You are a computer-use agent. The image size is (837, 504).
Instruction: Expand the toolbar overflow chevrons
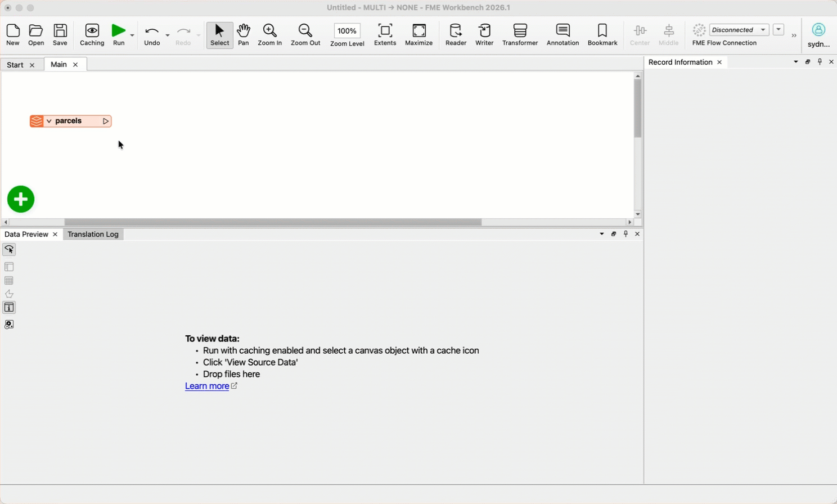[794, 35]
